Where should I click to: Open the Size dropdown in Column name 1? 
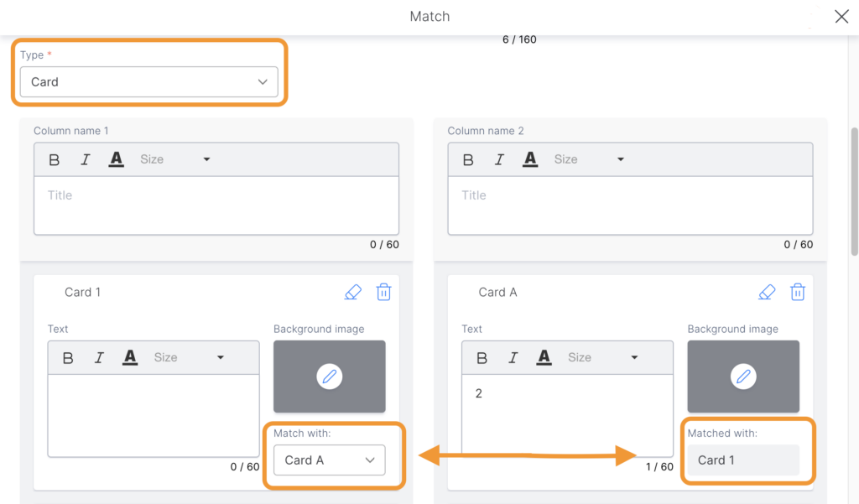pyautogui.click(x=174, y=159)
